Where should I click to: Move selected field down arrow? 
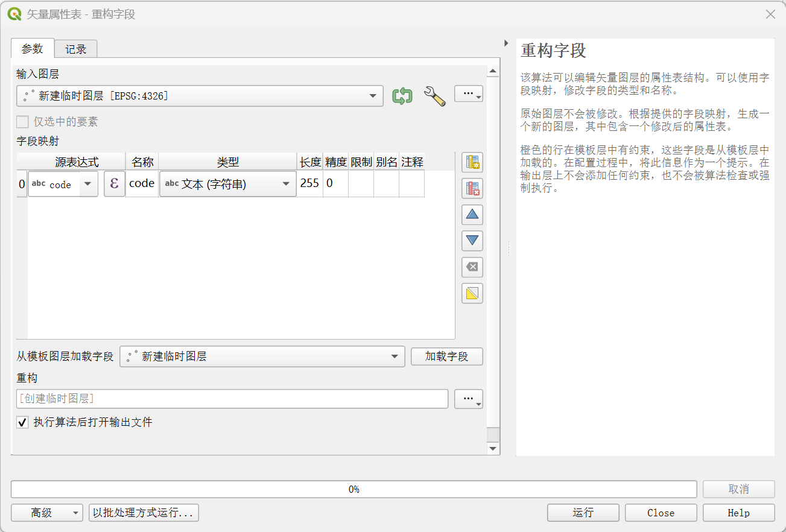click(472, 241)
